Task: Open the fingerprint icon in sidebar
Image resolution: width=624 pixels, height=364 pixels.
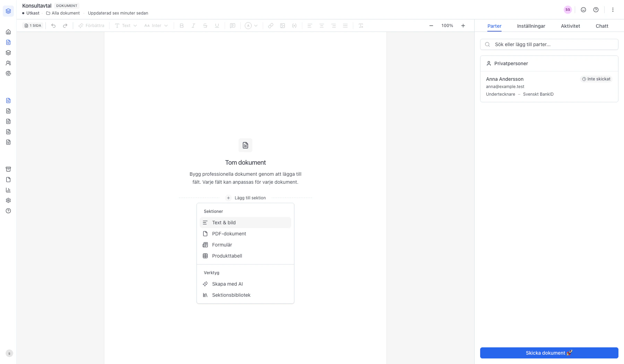Action: click(x=8, y=73)
